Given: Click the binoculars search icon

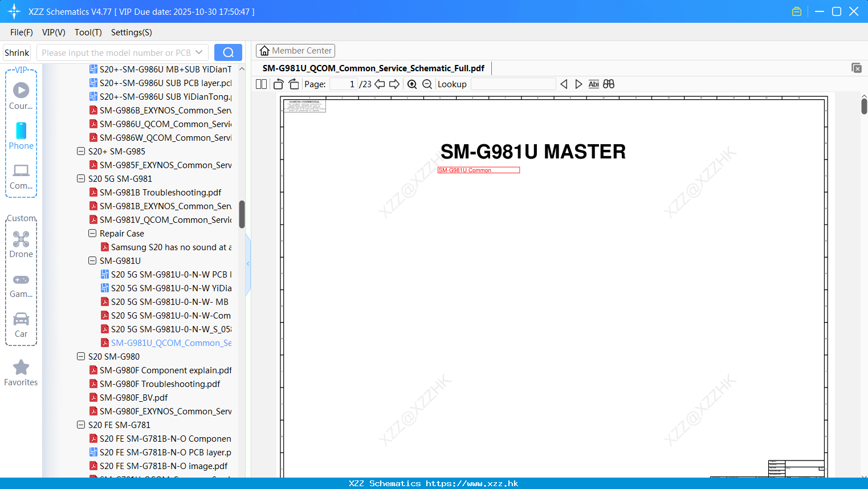Looking at the screenshot, I should [x=608, y=84].
